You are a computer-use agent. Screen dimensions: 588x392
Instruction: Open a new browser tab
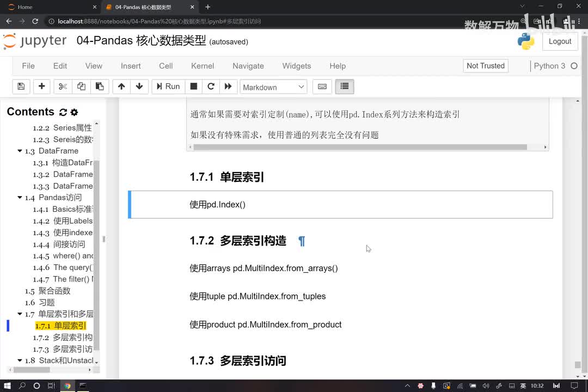point(208,7)
